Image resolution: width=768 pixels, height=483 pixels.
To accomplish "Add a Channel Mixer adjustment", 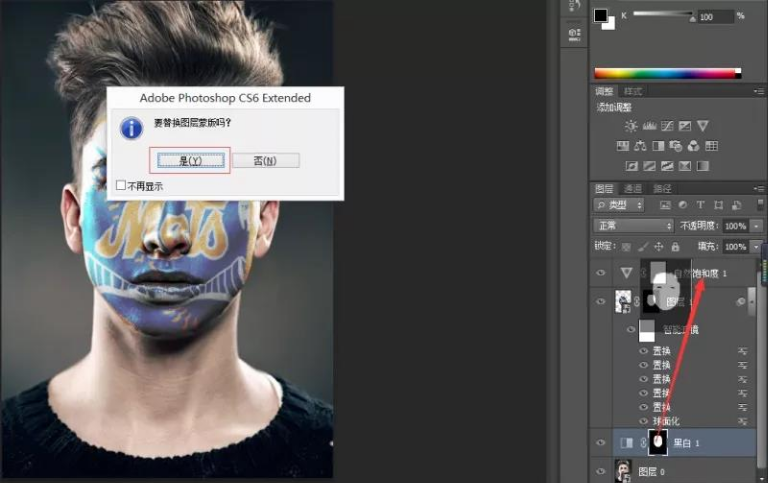I will tap(694, 146).
